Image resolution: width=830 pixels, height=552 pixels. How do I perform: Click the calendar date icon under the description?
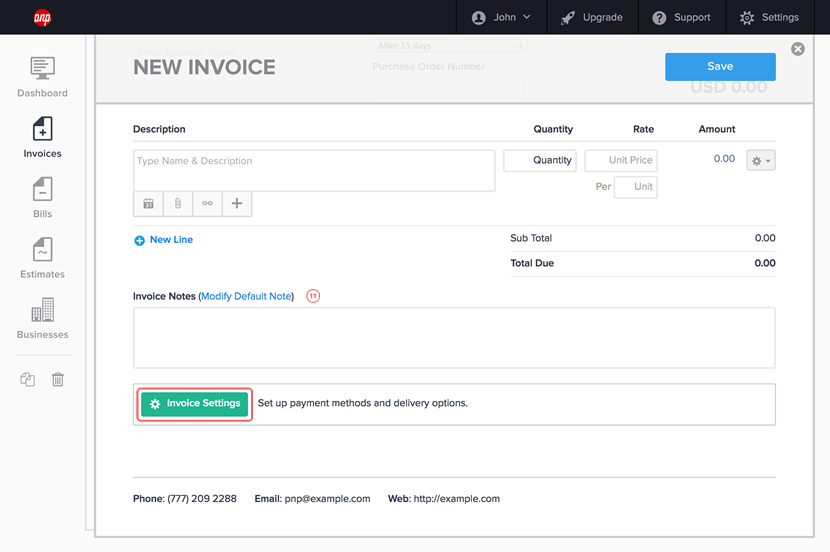(x=148, y=204)
